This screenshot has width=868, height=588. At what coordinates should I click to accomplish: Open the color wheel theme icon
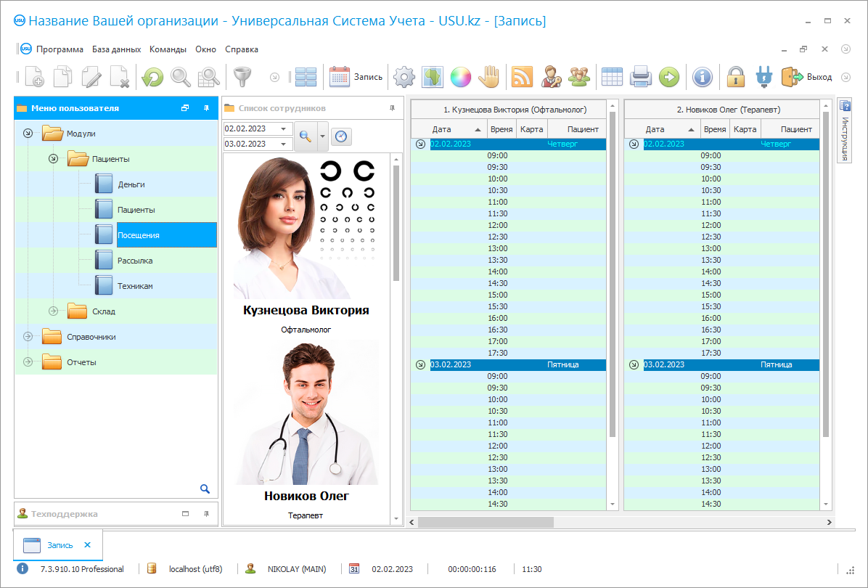click(x=461, y=77)
